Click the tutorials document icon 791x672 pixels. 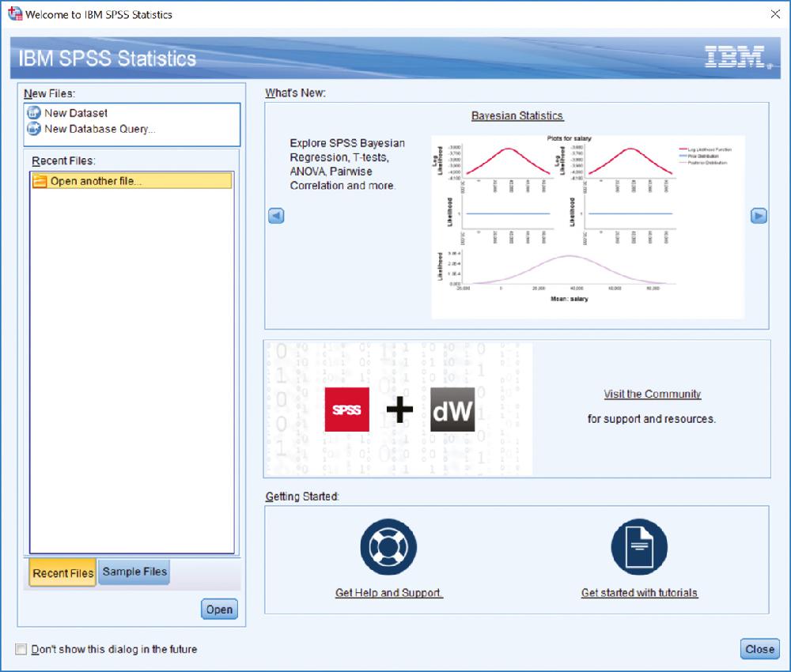[x=639, y=547]
